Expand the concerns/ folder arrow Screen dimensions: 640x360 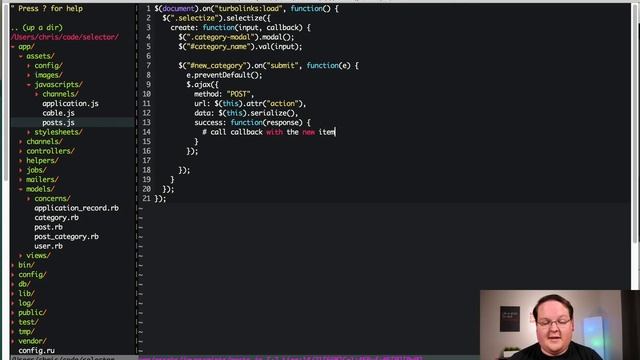pyautogui.click(x=29, y=199)
